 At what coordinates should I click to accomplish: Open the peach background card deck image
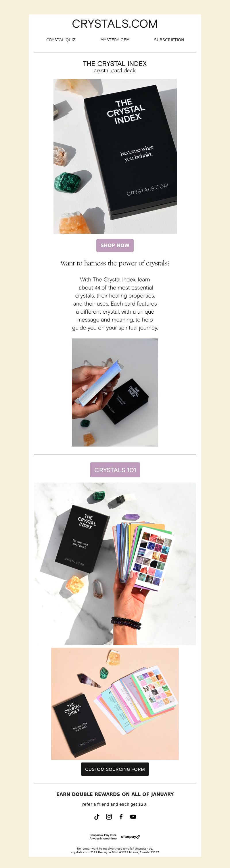pos(115,704)
